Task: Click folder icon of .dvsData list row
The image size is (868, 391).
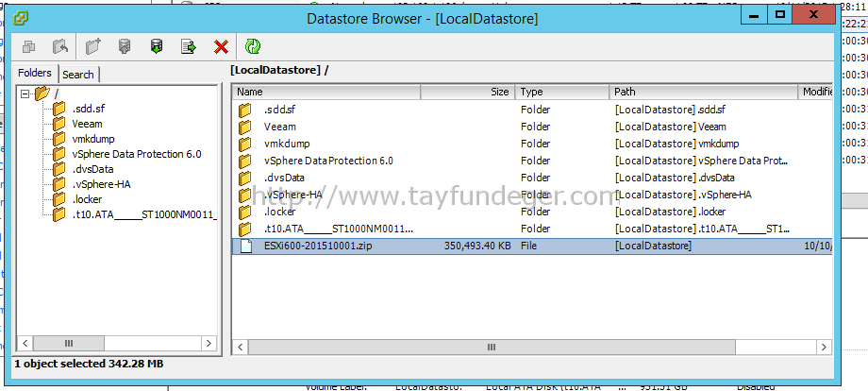Action: [x=245, y=178]
